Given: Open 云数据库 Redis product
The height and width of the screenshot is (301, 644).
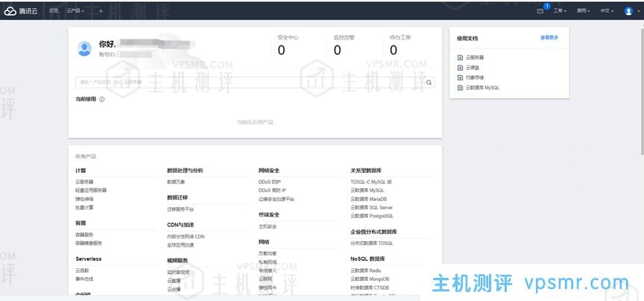Looking at the screenshot, I should click(x=365, y=270).
